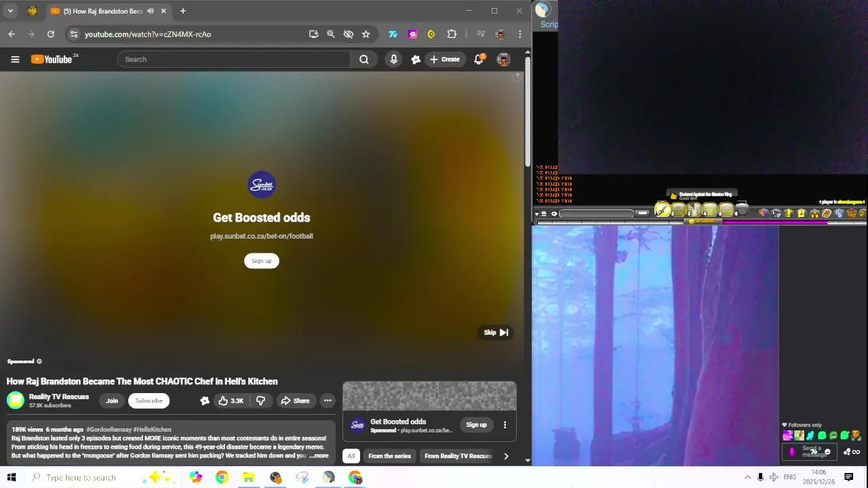868x488 pixels.
Task: Open File Explorer from taskbar
Action: pyautogui.click(x=249, y=478)
